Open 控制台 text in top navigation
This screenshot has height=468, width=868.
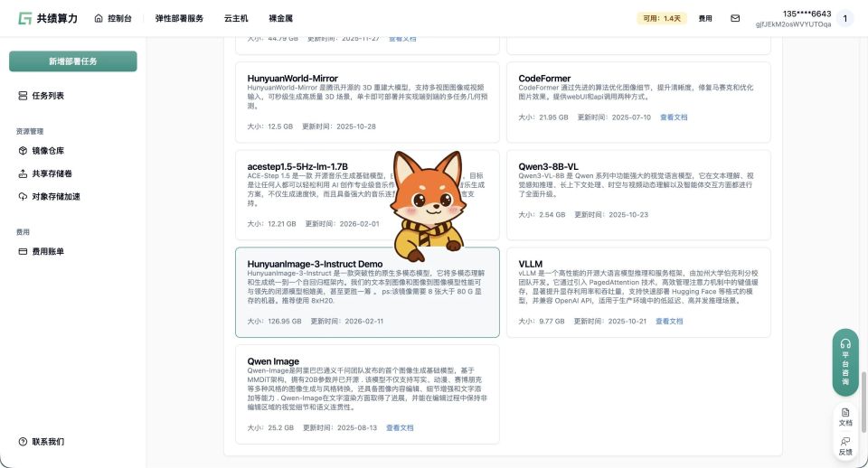click(119, 18)
